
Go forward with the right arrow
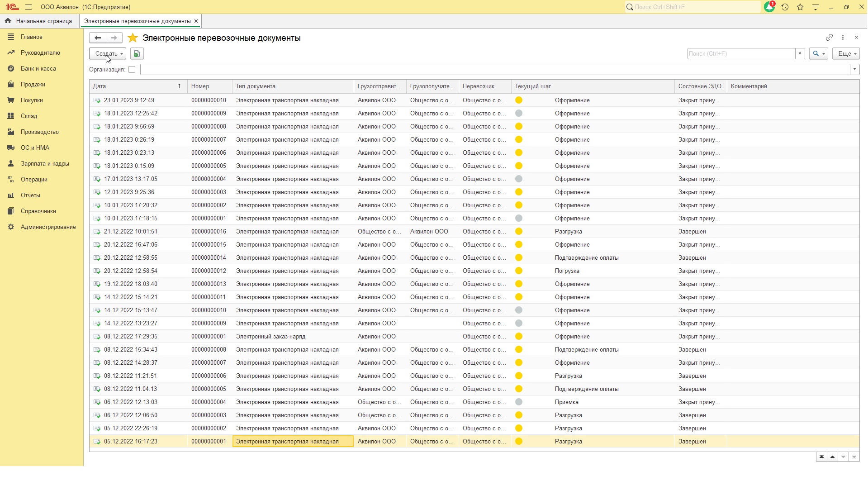click(114, 38)
